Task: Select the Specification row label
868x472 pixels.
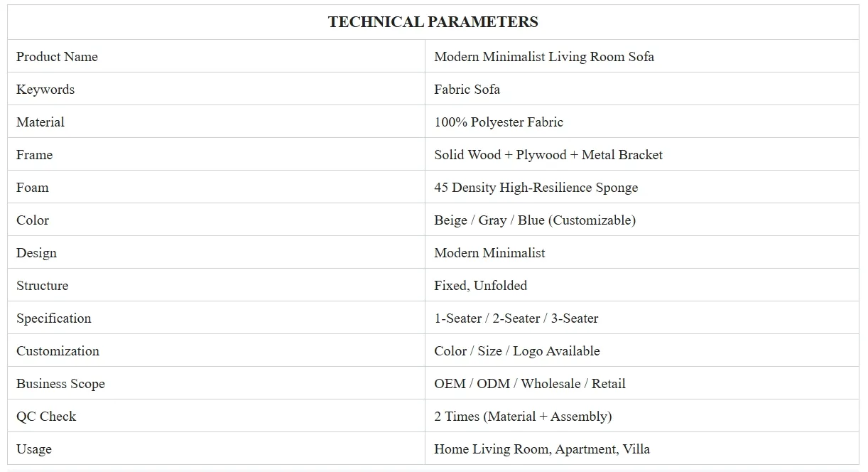Action: [54, 318]
